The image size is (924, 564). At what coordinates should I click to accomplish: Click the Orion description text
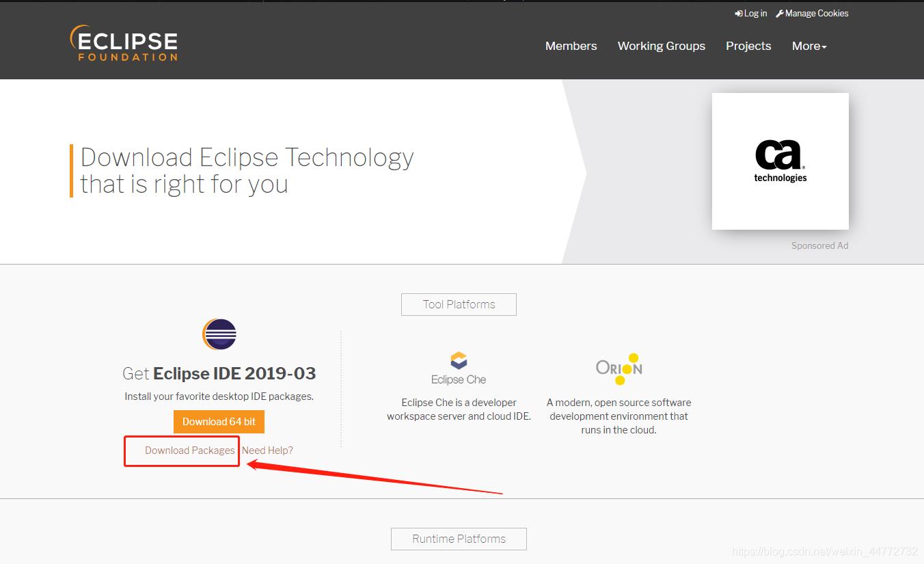[619, 416]
